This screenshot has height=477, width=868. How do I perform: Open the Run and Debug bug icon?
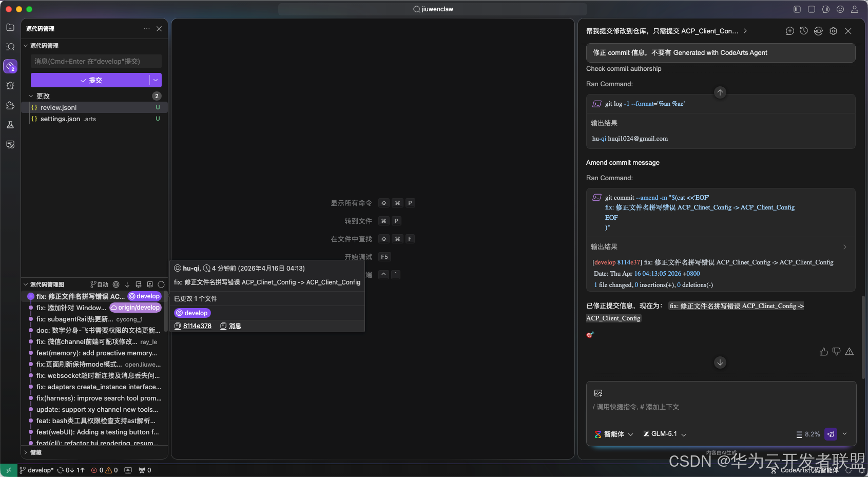[10, 86]
